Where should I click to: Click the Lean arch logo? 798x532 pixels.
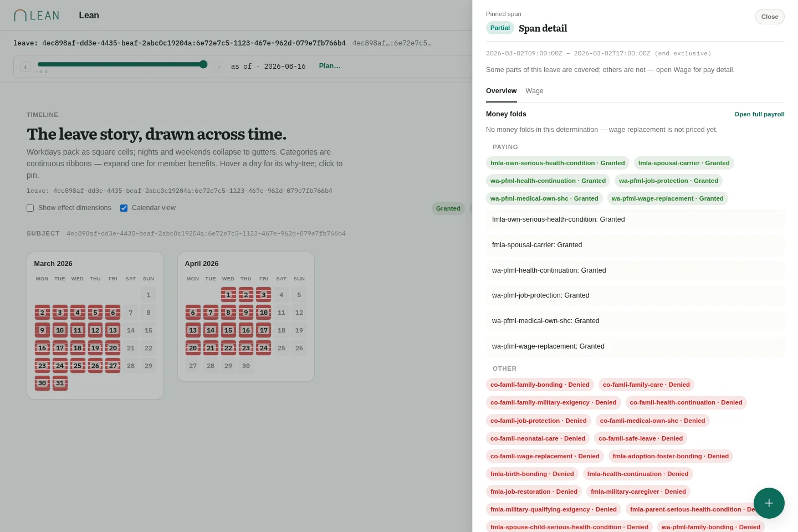pos(37,16)
